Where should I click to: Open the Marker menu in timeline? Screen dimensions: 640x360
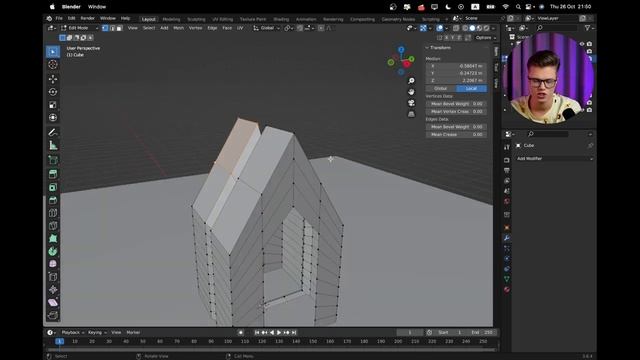[x=133, y=333]
